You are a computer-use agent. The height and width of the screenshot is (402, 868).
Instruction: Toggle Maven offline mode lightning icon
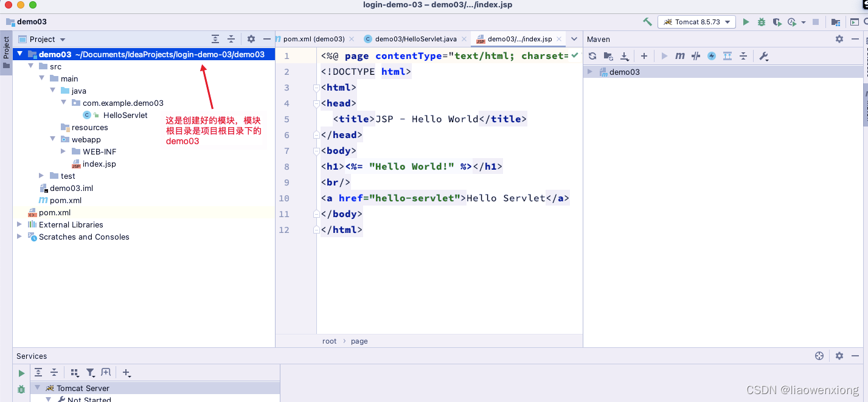coord(712,56)
